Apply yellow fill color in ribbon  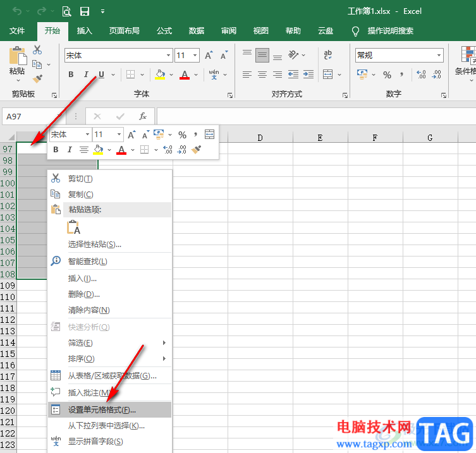(160, 75)
